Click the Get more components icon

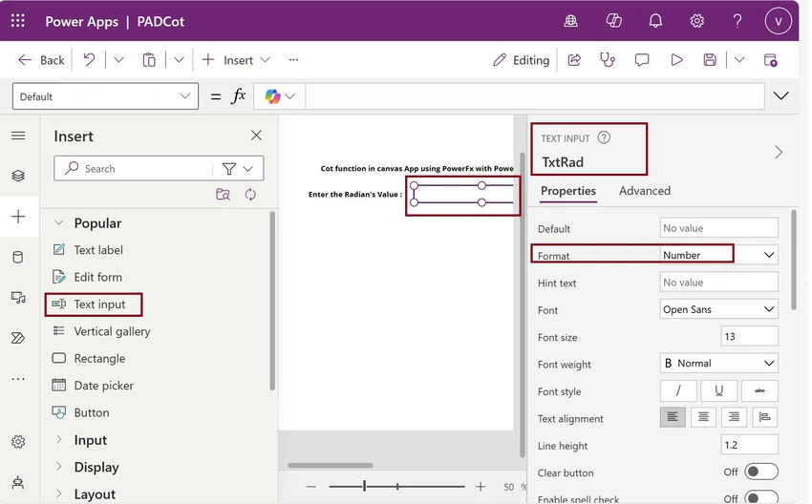[224, 195]
